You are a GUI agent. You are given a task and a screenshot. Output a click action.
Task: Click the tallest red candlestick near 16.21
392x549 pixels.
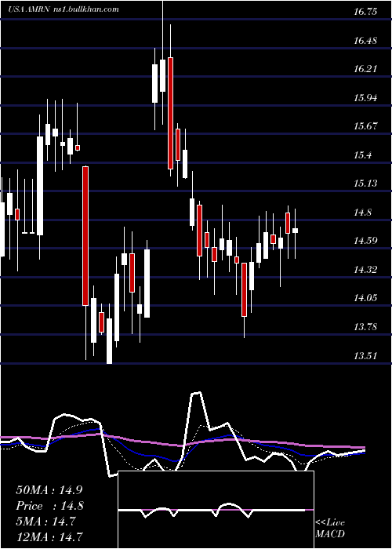170,113
